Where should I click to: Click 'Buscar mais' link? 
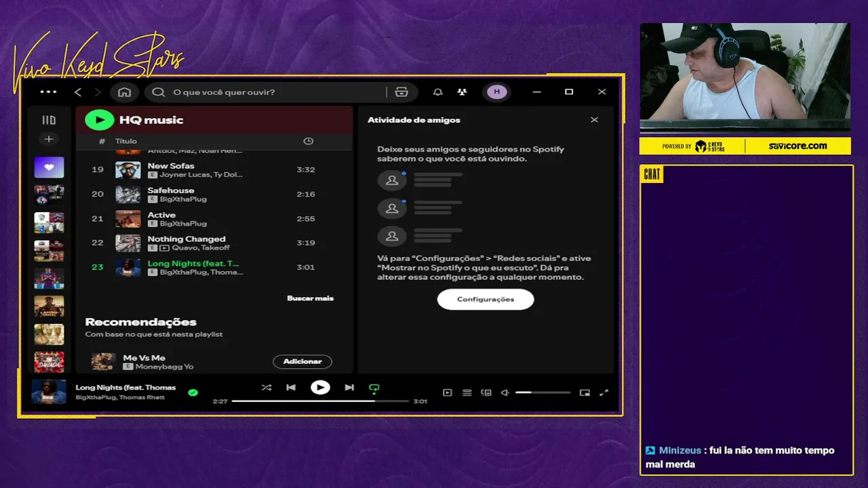pos(310,298)
